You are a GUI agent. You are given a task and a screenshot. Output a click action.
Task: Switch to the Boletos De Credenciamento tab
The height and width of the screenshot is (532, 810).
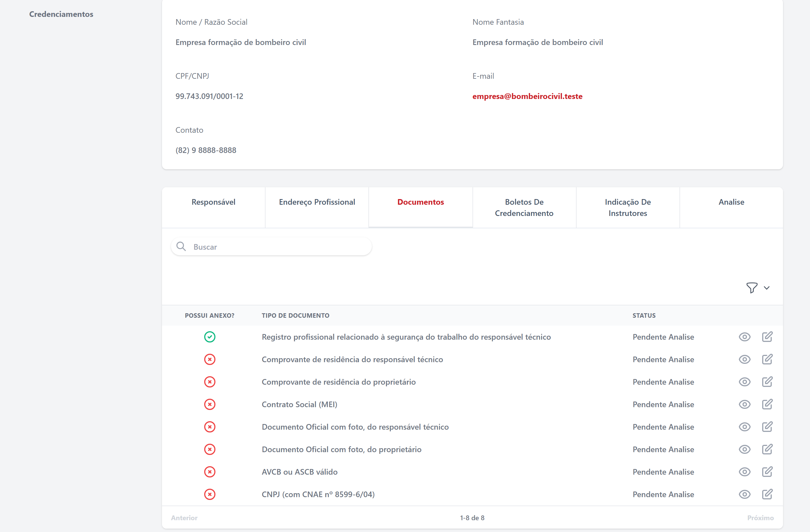coord(524,207)
